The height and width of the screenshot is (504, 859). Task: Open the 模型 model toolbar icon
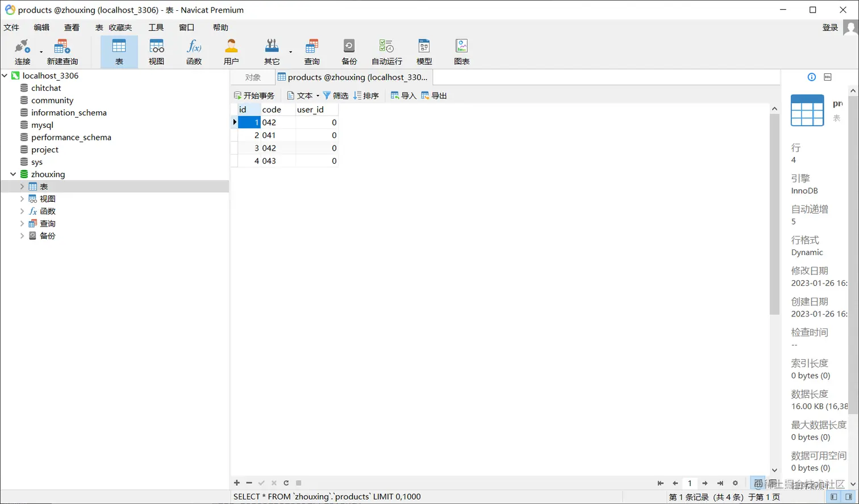click(x=424, y=52)
